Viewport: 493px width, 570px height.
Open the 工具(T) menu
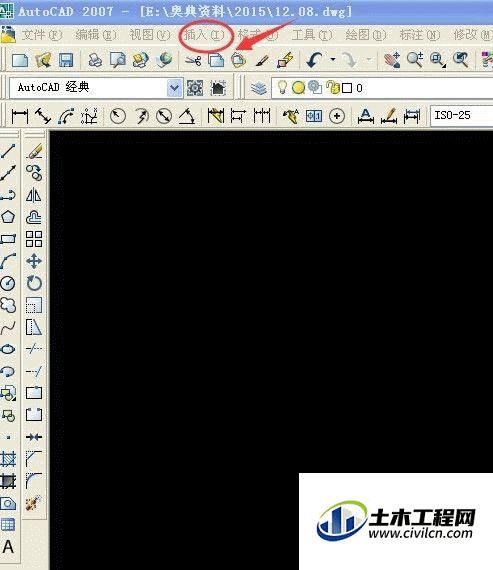point(312,35)
